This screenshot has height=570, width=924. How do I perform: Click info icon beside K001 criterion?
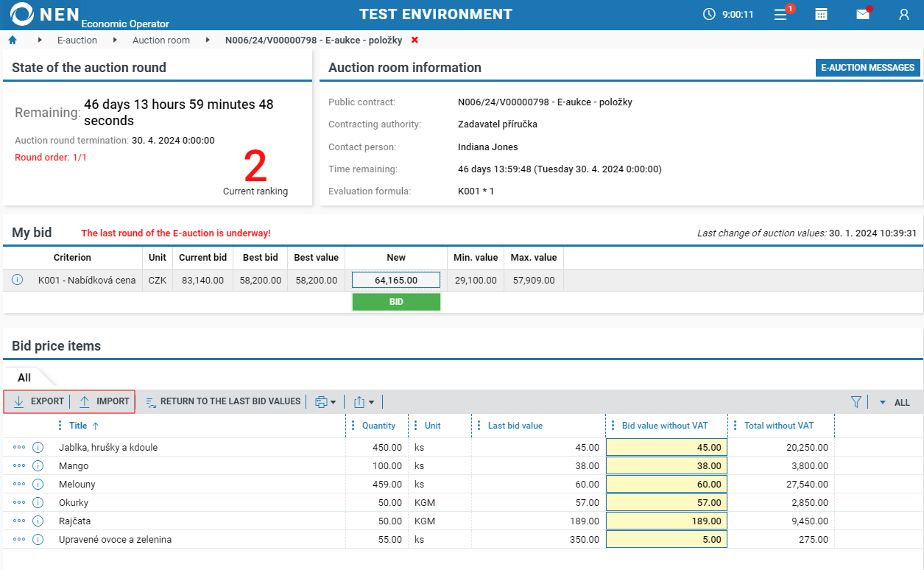coord(18,280)
